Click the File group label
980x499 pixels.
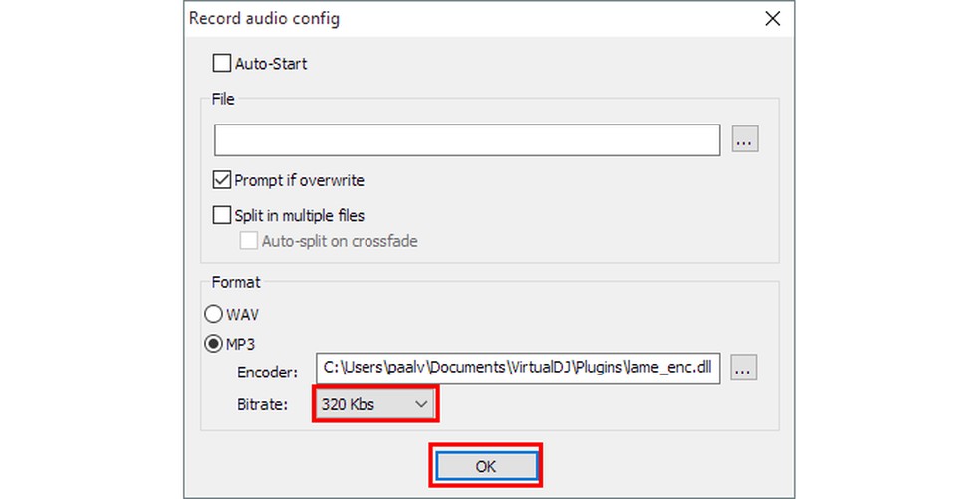pos(223,100)
